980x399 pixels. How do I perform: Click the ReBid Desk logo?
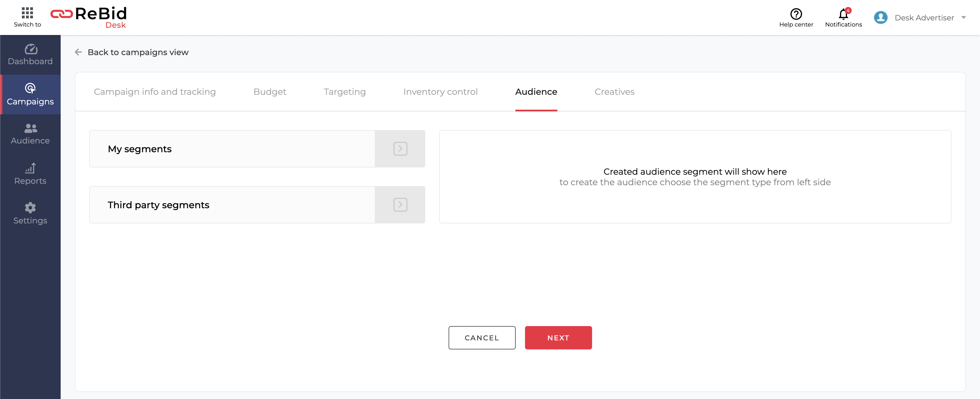pyautogui.click(x=89, y=17)
